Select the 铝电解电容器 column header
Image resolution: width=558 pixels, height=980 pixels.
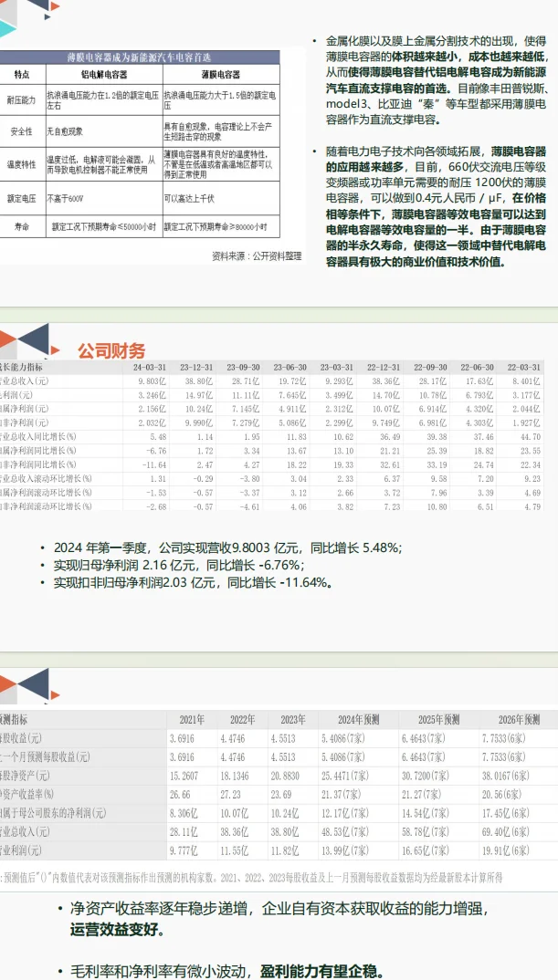[x=103, y=75]
